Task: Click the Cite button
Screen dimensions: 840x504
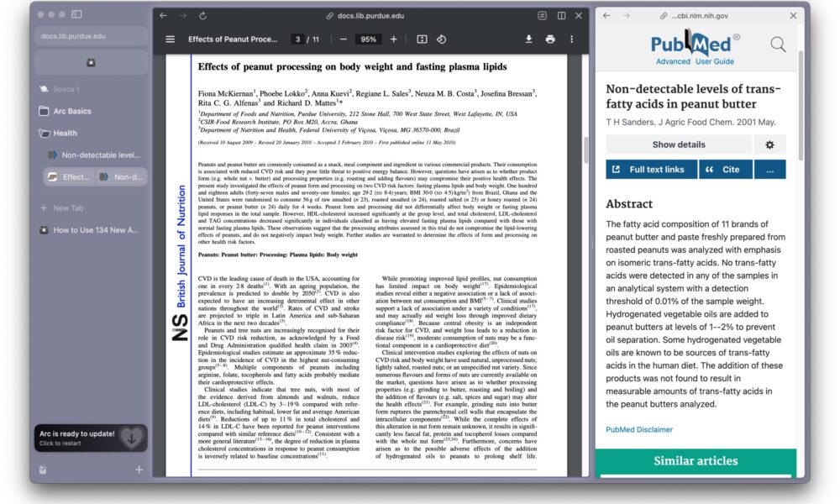Action: pyautogui.click(x=726, y=169)
